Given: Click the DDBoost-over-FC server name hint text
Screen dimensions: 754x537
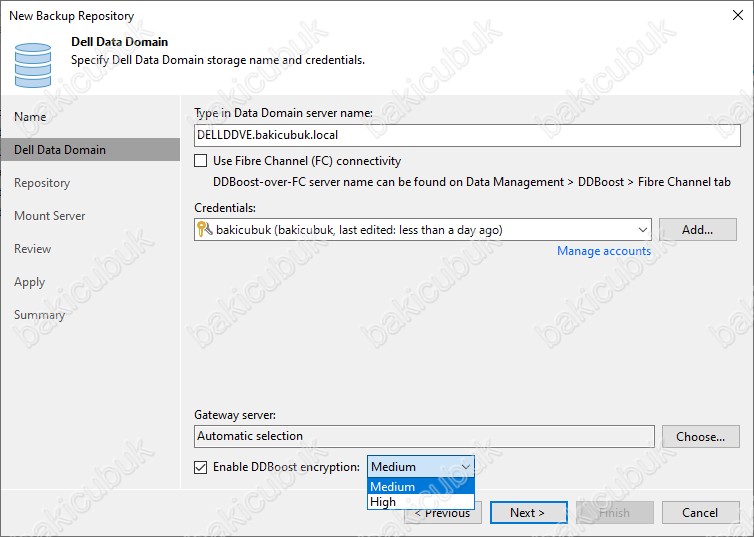Looking at the screenshot, I should point(472,182).
